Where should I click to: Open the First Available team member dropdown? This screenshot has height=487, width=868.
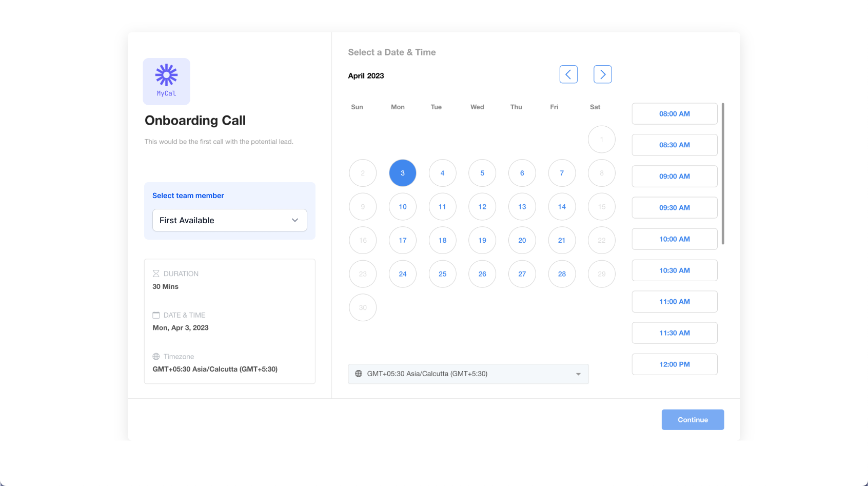(229, 220)
